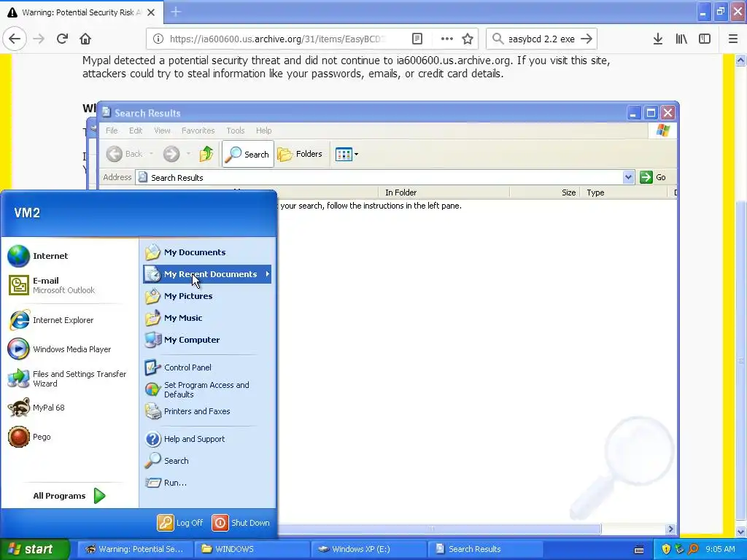Go to browser home page
Viewport: 747px width, 560px height.
(85, 39)
